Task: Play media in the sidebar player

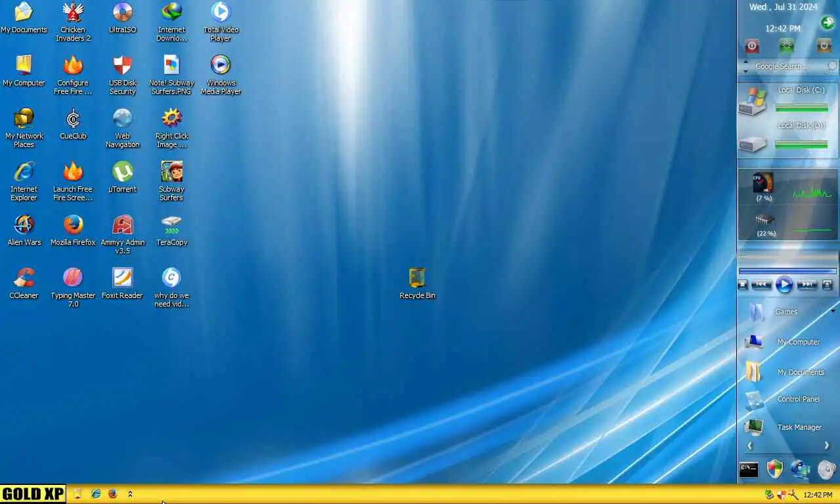Action: pyautogui.click(x=784, y=285)
